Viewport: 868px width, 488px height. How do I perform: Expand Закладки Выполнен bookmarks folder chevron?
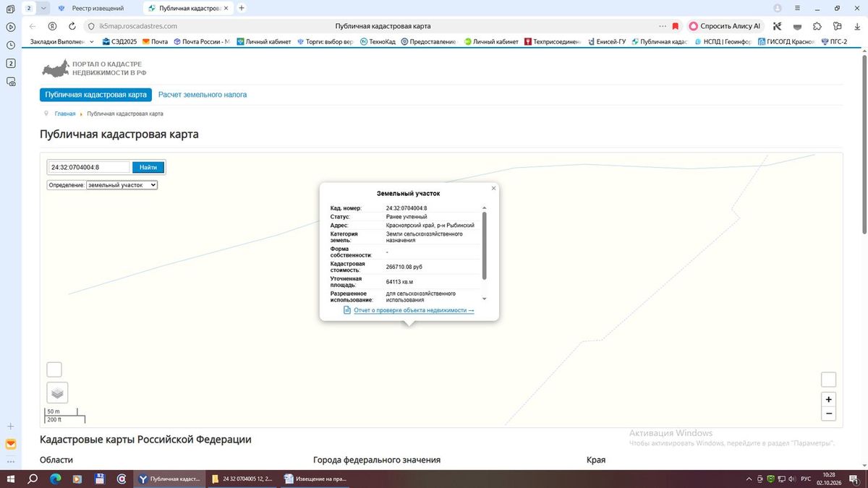coord(92,42)
